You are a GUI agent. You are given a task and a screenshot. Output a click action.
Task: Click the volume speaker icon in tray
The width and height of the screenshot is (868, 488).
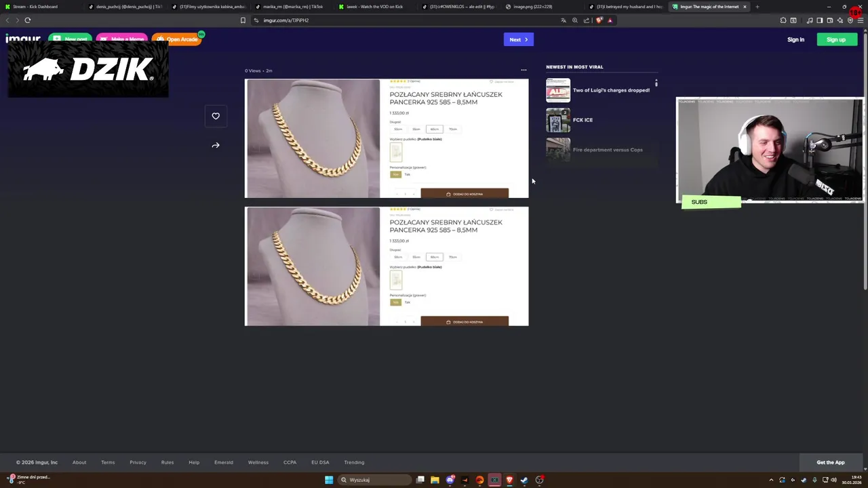click(833, 480)
